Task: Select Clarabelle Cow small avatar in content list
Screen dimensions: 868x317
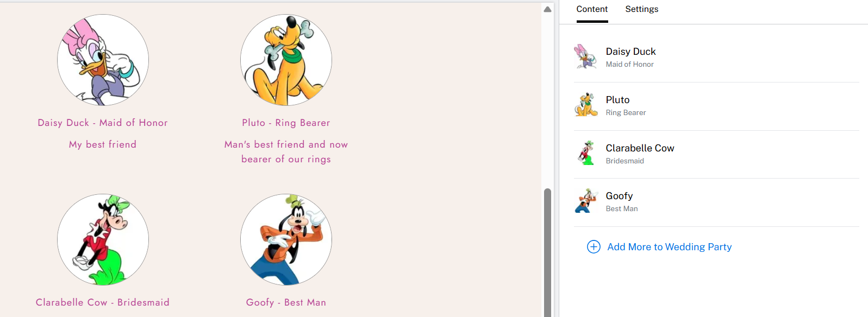Action: click(x=586, y=153)
